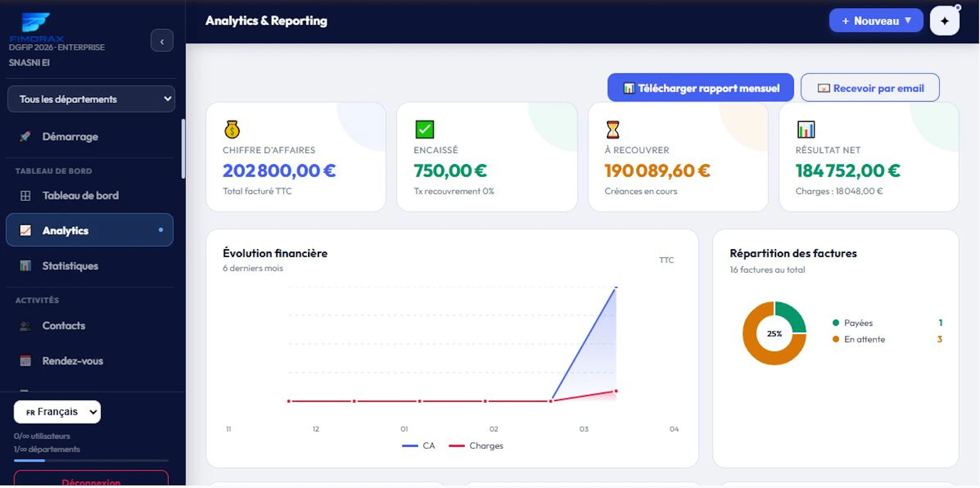Click the CA legend entry in chart
Image resolution: width=980 pixels, height=488 pixels.
[418, 446]
